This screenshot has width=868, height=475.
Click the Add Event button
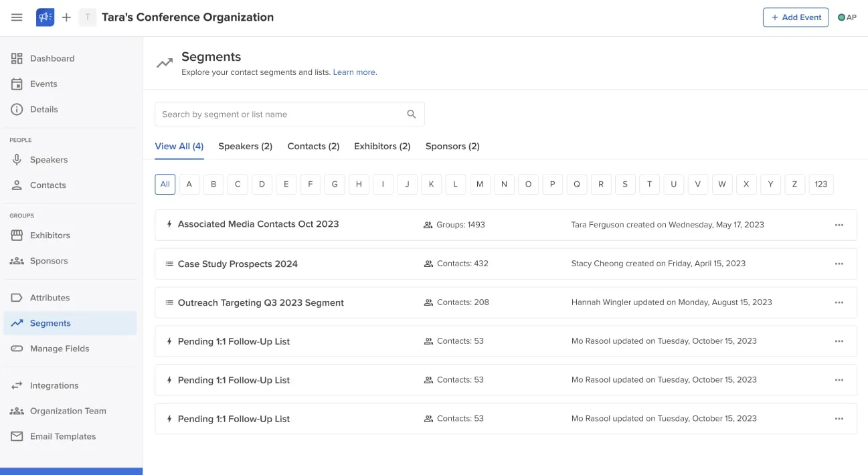[796, 17]
